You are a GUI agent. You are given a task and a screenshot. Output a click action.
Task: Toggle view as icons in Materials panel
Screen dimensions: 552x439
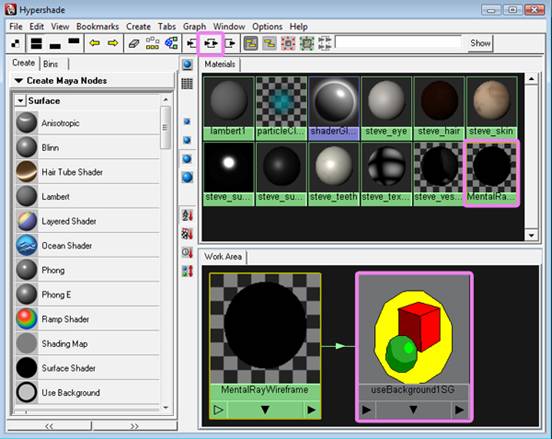pos(187,65)
